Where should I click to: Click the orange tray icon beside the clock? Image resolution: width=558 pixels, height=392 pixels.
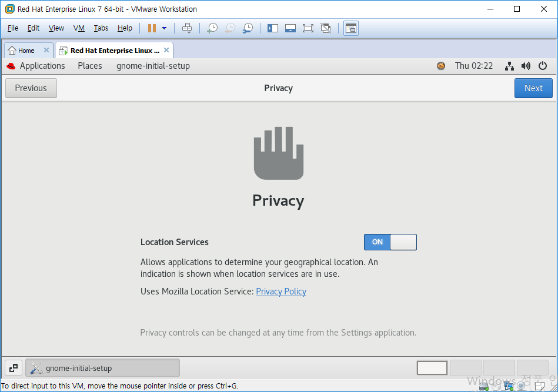441,66
